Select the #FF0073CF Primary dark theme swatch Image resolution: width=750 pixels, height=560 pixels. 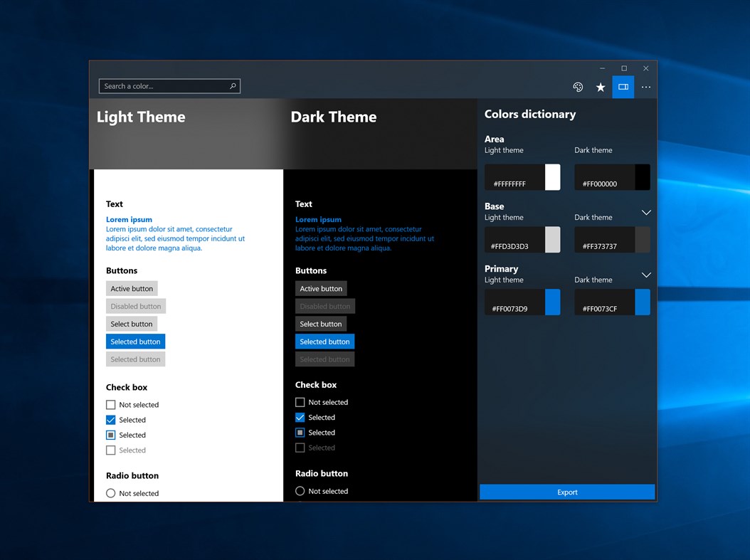[x=612, y=302]
